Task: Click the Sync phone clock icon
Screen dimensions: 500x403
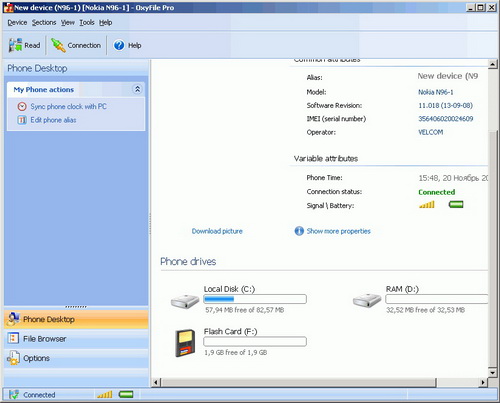Action: point(22,106)
